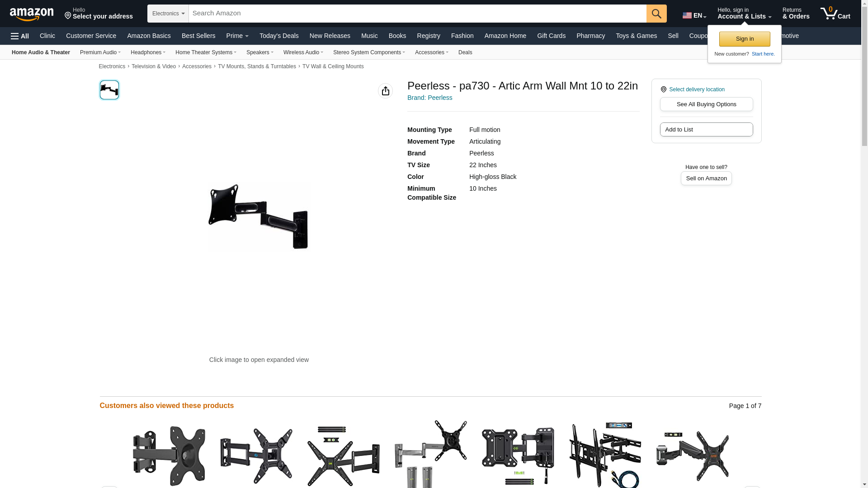Open the All hamburger menu
The height and width of the screenshot is (488, 868).
click(x=20, y=36)
